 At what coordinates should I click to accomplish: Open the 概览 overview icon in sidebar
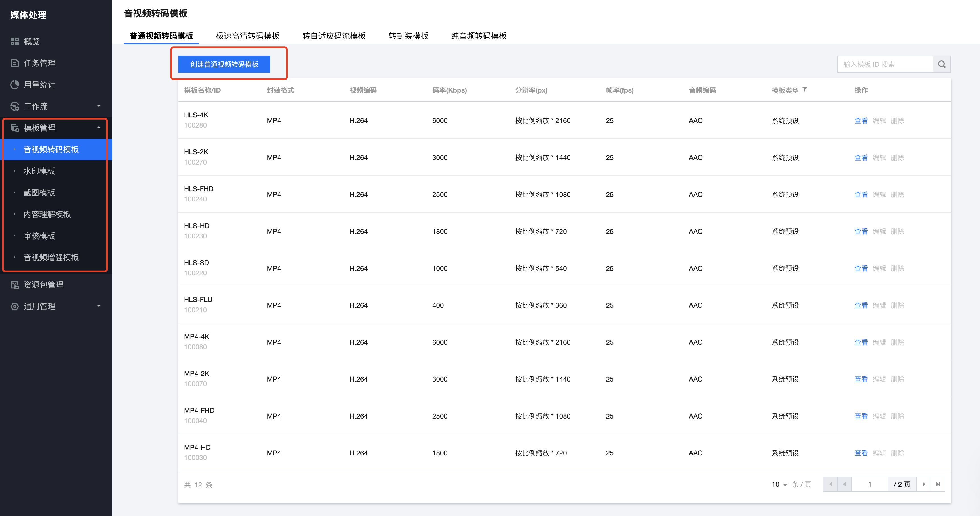14,41
